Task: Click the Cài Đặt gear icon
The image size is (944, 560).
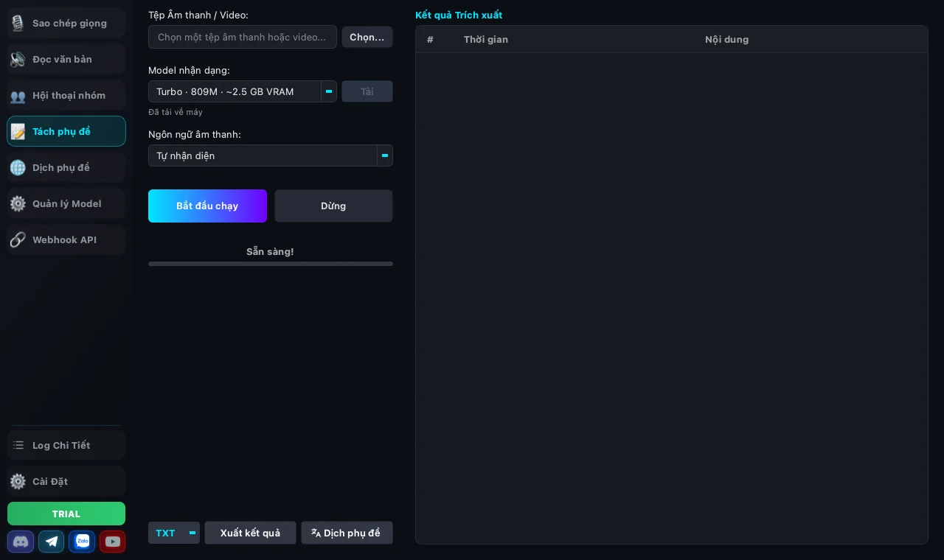Action: [18, 481]
